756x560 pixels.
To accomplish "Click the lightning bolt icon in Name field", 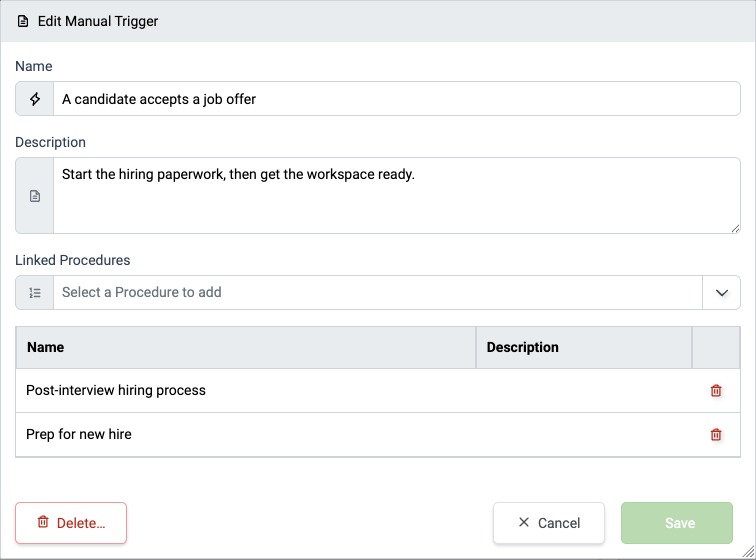I will click(35, 99).
